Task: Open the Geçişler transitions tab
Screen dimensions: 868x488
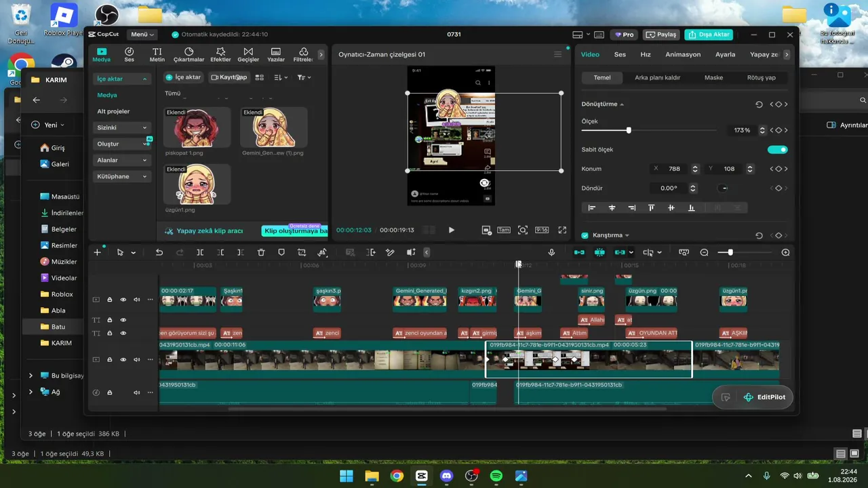Action: [248, 55]
